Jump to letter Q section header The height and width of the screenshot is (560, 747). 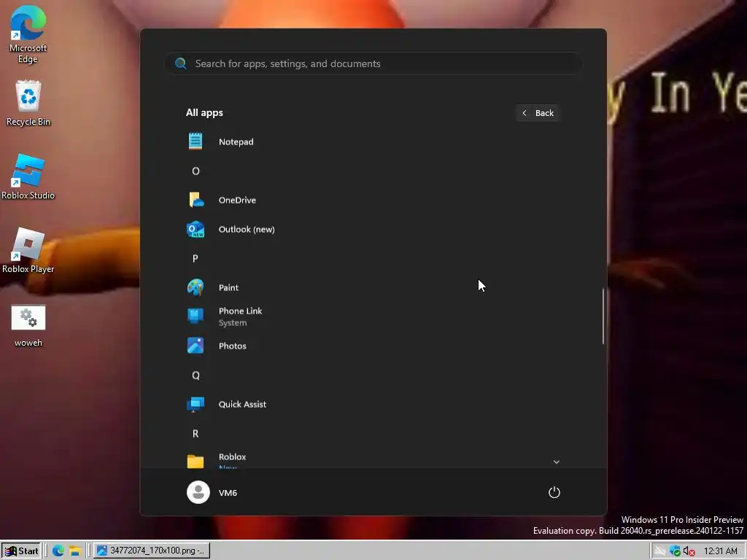196,376
